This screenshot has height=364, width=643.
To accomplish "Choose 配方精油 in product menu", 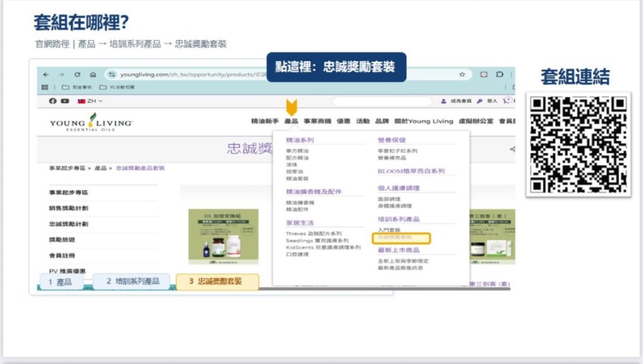I will 297,158.
